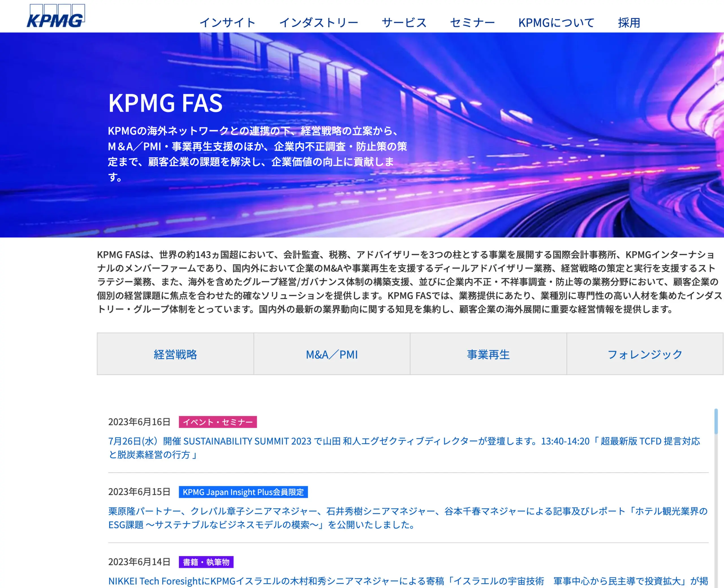The width and height of the screenshot is (724, 588).
Task: Switch to the フォレンジック tab
Action: click(x=644, y=354)
